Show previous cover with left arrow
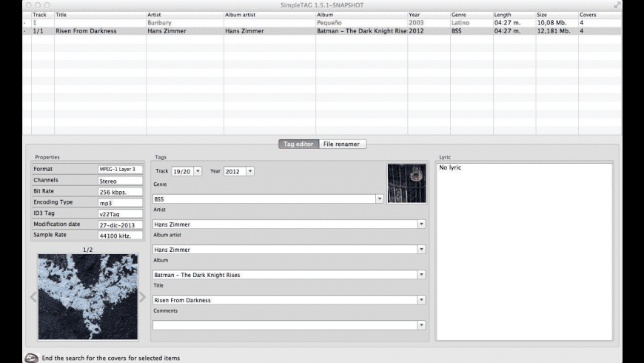This screenshot has height=363, width=644. click(33, 297)
